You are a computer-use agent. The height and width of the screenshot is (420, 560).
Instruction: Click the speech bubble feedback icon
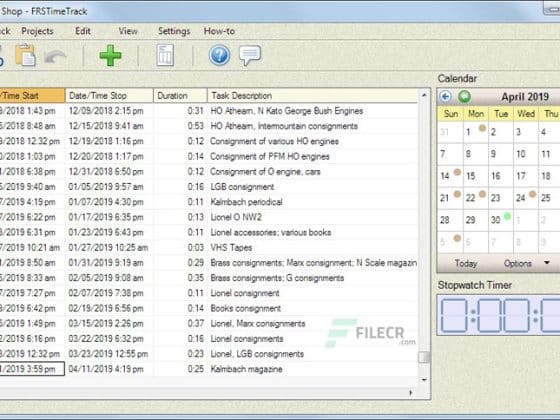[x=250, y=55]
